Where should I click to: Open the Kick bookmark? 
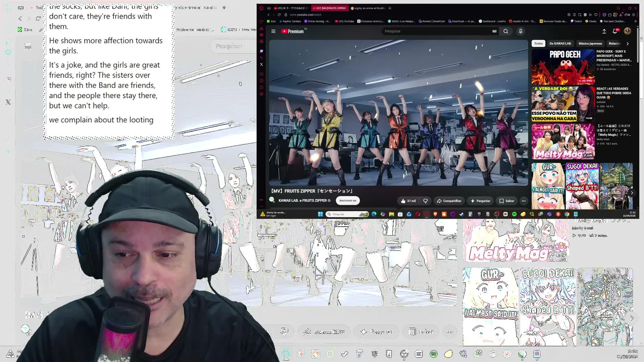point(272,21)
